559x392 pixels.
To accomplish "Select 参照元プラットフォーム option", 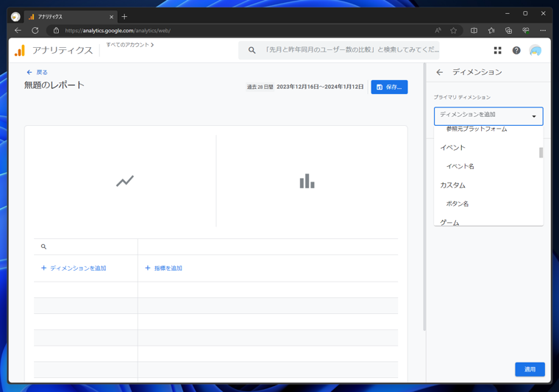I will pos(477,129).
